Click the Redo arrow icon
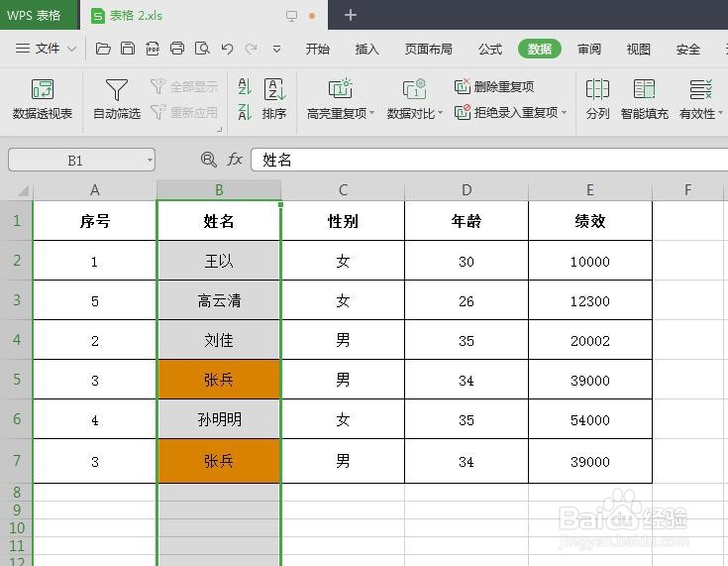The height and width of the screenshot is (566, 728). click(252, 49)
